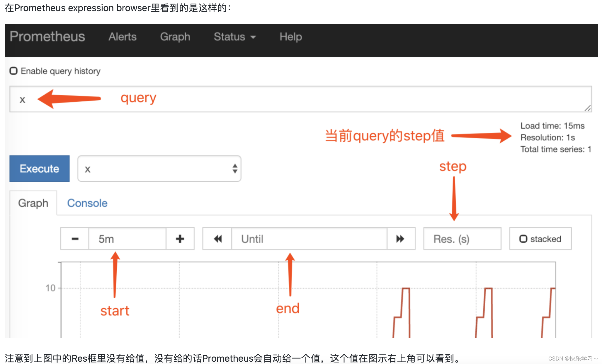Click the minus icon to decrease range
The height and width of the screenshot is (364, 602).
coord(75,239)
